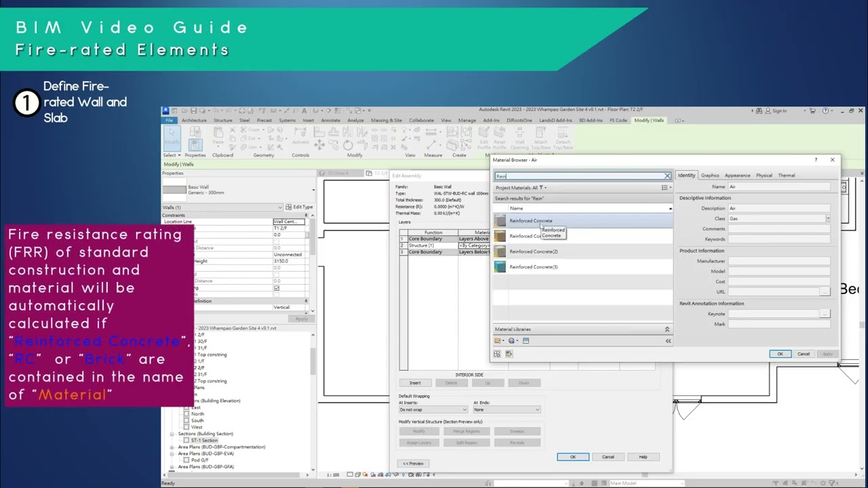Click Cancel in Material Browser

804,354
